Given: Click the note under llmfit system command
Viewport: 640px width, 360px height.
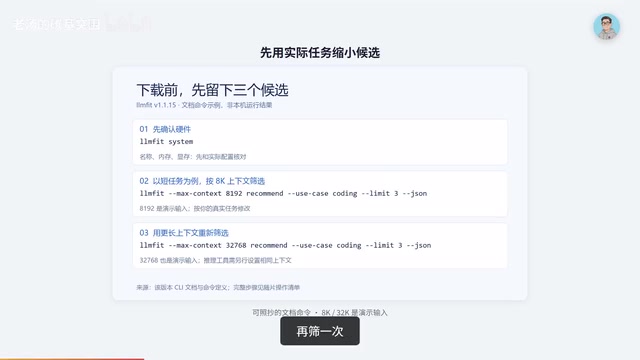Looking at the screenshot, I should click(193, 157).
